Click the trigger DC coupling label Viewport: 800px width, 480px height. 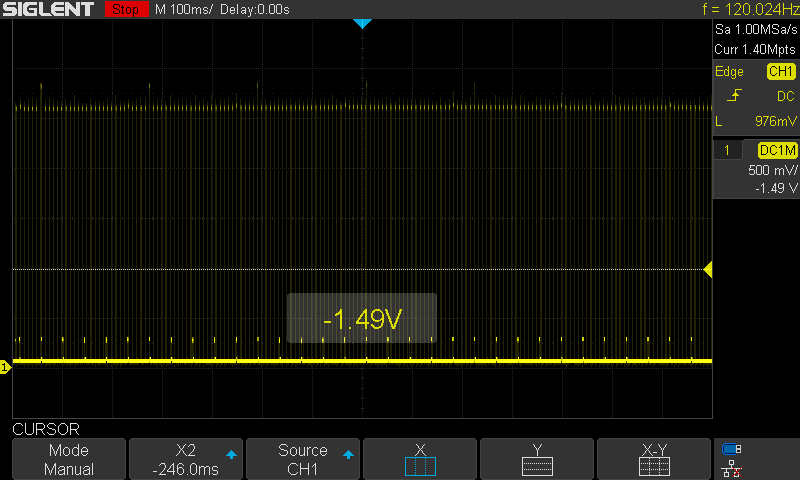click(786, 96)
